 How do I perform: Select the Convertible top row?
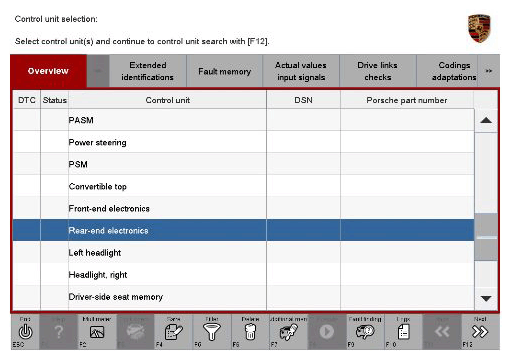pos(243,186)
